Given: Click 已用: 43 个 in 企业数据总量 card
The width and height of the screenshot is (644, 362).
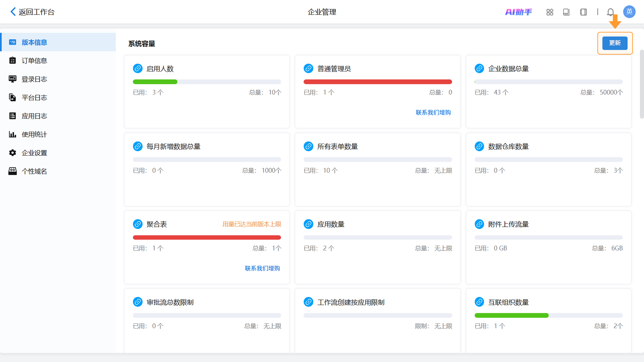Looking at the screenshot, I should (x=492, y=93).
